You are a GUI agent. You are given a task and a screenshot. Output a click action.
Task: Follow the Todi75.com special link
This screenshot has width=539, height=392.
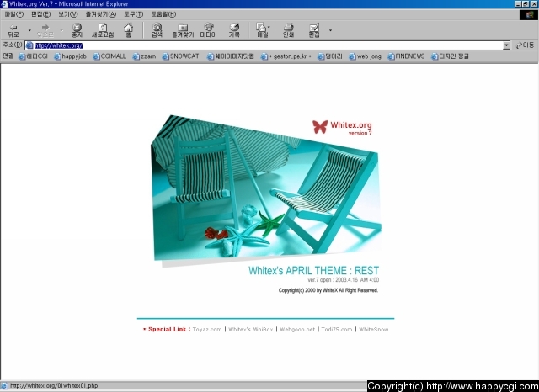coord(337,330)
